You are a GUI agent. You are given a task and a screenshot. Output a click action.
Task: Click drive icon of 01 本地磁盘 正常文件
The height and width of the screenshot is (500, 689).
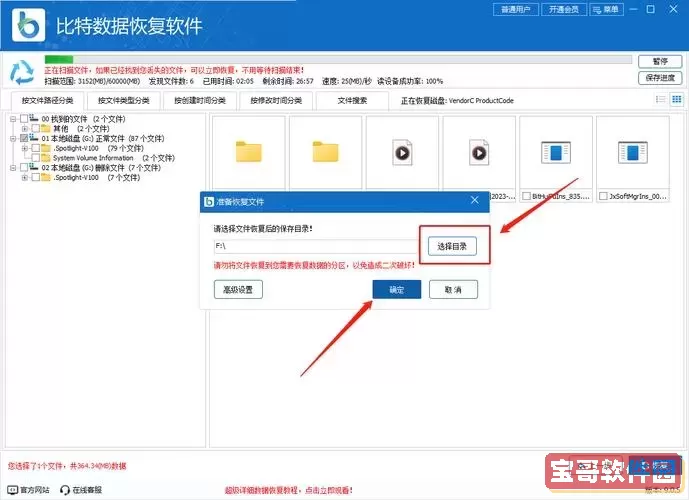click(34, 138)
